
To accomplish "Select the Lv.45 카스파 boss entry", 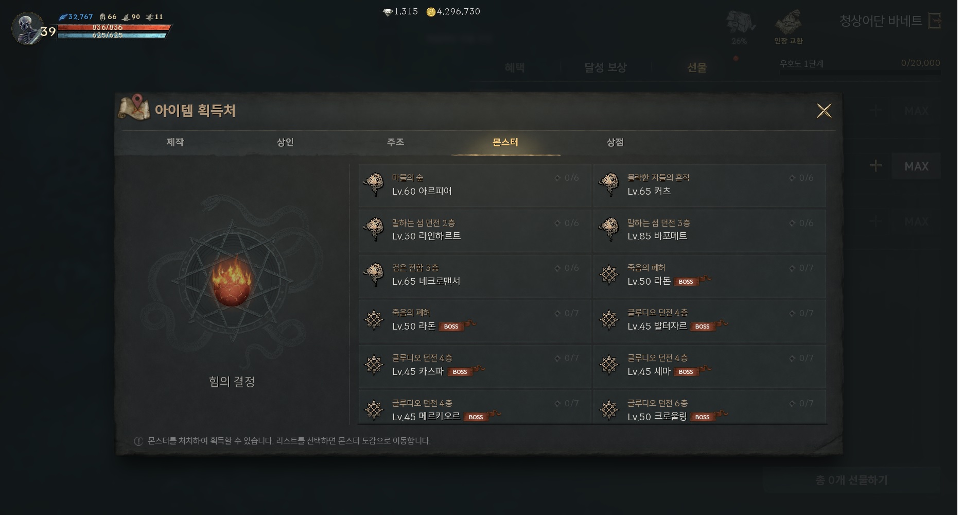I will [475, 365].
